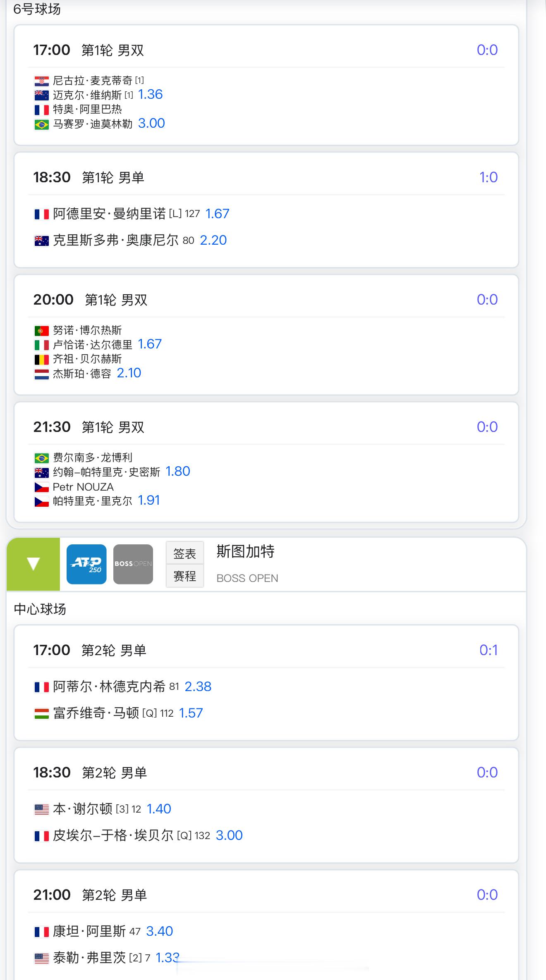The height and width of the screenshot is (980, 546).
Task: Open player 皮埃尔-于格·埃贝尔
Action: [113, 835]
